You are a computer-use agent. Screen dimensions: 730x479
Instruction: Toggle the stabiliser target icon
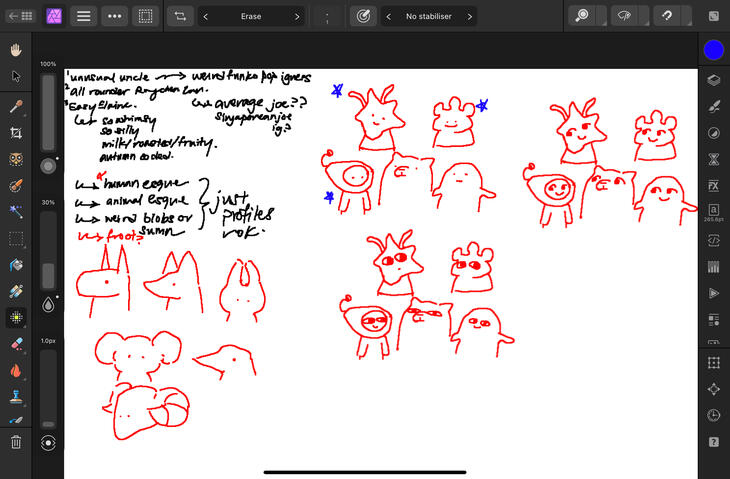[x=363, y=16]
